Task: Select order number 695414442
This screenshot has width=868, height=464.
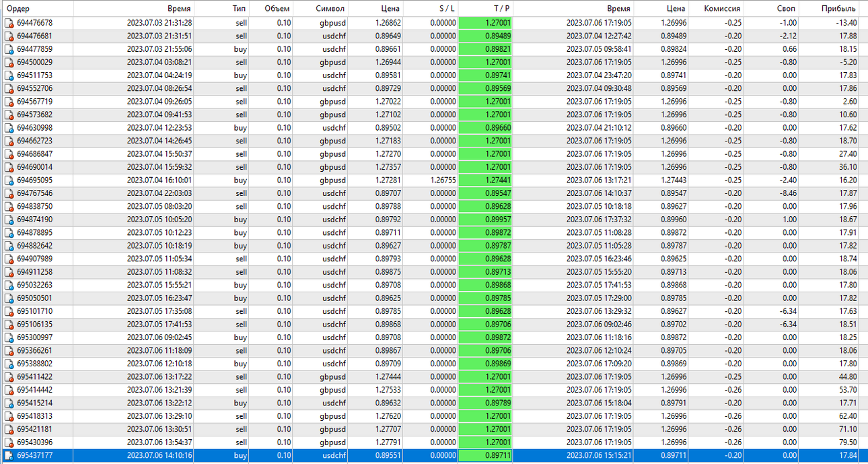Action: pyautogui.click(x=35, y=390)
